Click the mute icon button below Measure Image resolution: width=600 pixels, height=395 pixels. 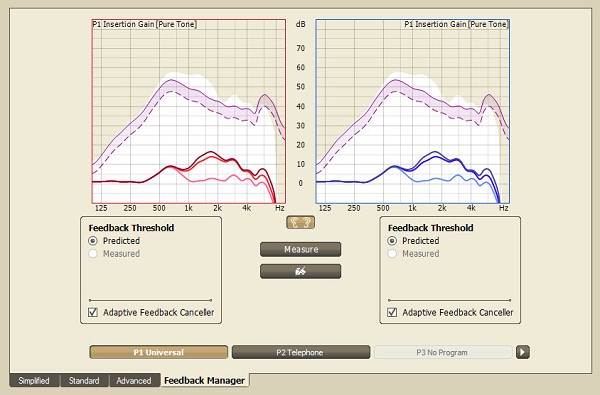[300, 271]
